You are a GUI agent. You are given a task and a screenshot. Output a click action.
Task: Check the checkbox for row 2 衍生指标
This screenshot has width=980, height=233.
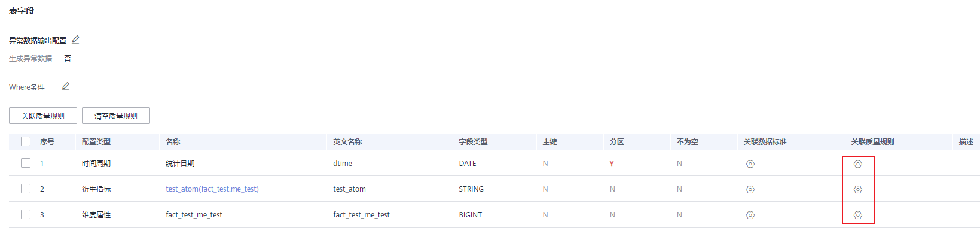(26, 189)
